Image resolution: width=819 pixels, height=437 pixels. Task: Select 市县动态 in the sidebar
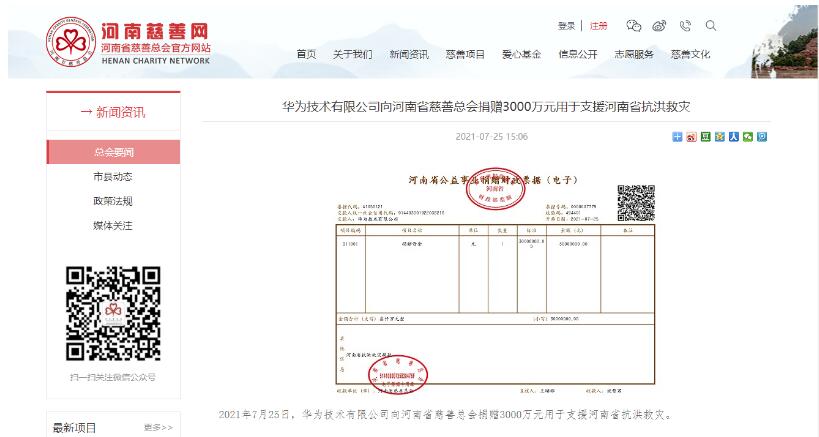(113, 176)
